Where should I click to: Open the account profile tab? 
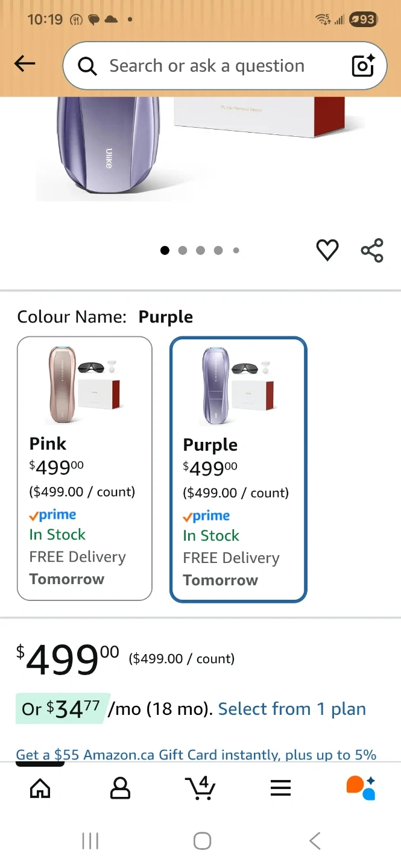[121, 787]
